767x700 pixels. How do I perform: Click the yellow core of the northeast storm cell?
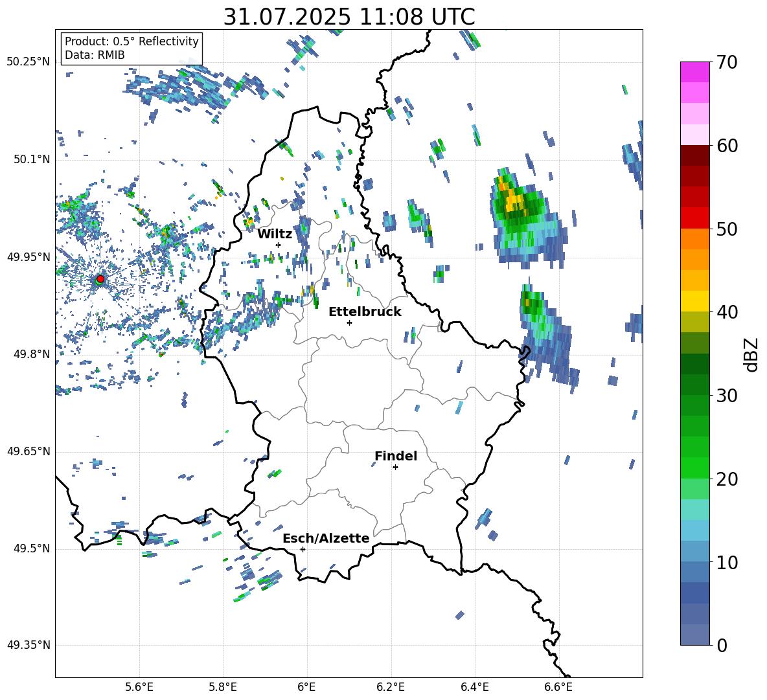point(514,201)
